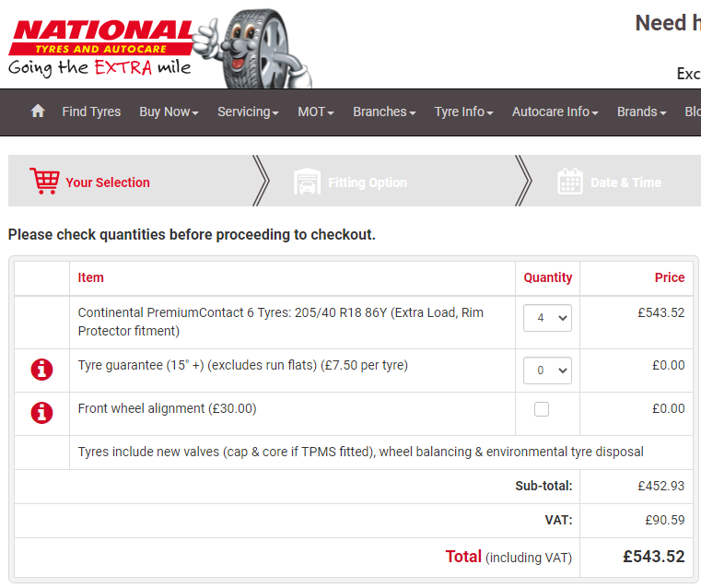Open tyre quantity dropdown showing 4
The width and height of the screenshot is (701, 588).
pyautogui.click(x=547, y=318)
